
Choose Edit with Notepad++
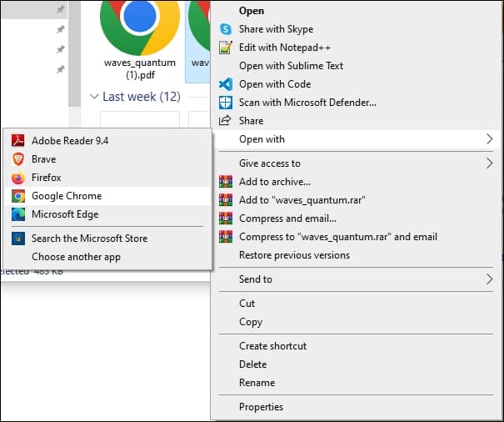[356, 48]
